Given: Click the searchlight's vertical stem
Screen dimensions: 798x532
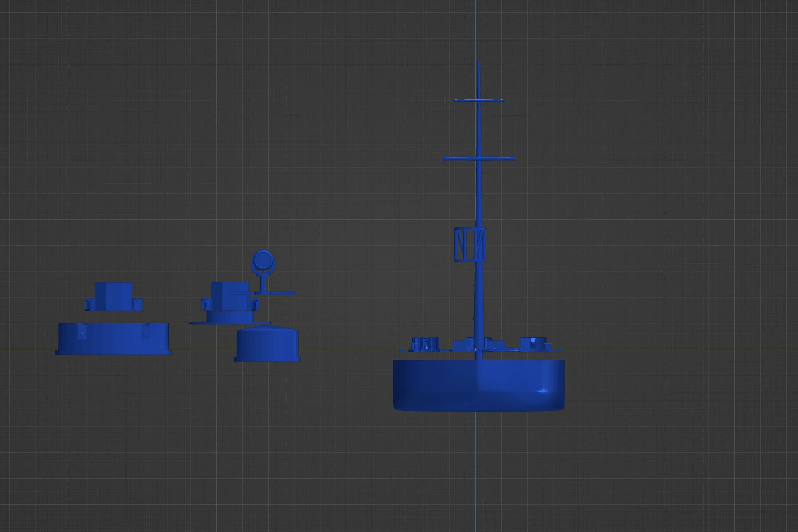Looking at the screenshot, I should click(x=263, y=283).
